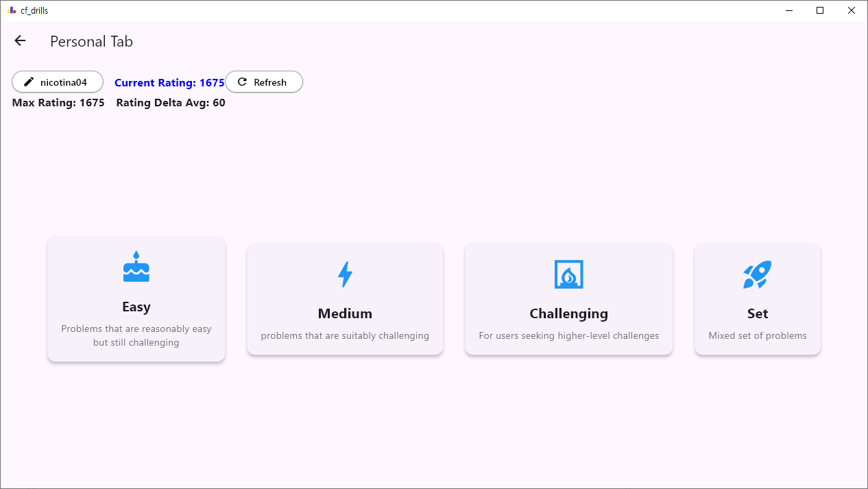The height and width of the screenshot is (489, 868).
Task: Click the fireplace flame icon
Action: (568, 274)
